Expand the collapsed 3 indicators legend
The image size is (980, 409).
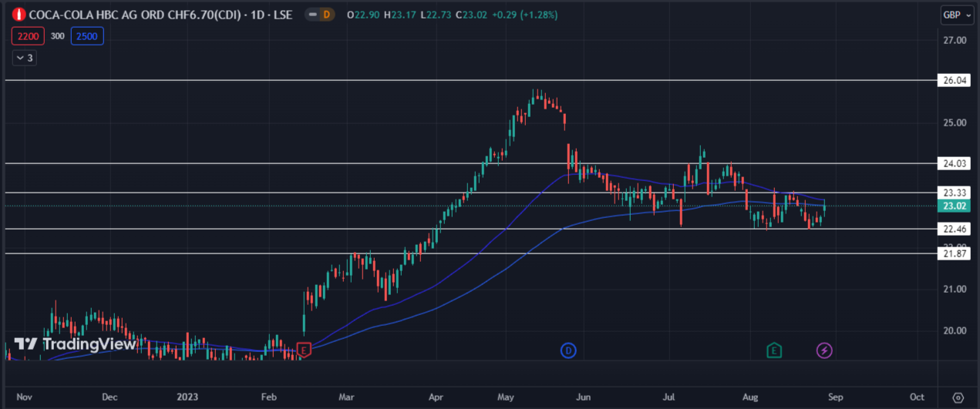(24, 58)
